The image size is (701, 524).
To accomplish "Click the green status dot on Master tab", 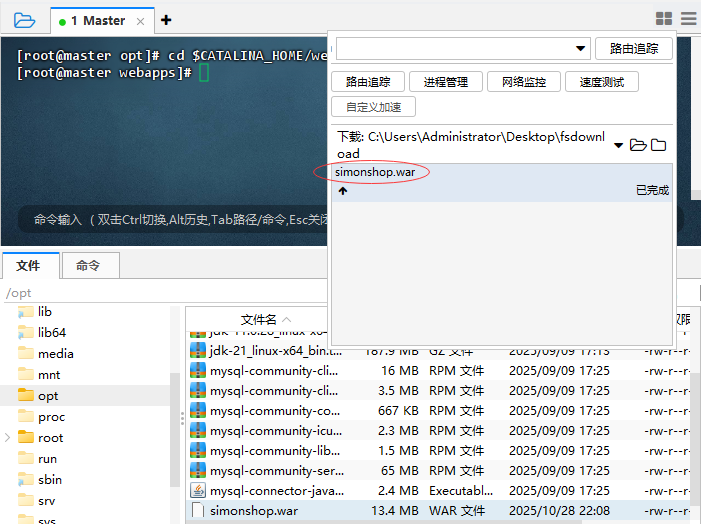I will pos(63,22).
